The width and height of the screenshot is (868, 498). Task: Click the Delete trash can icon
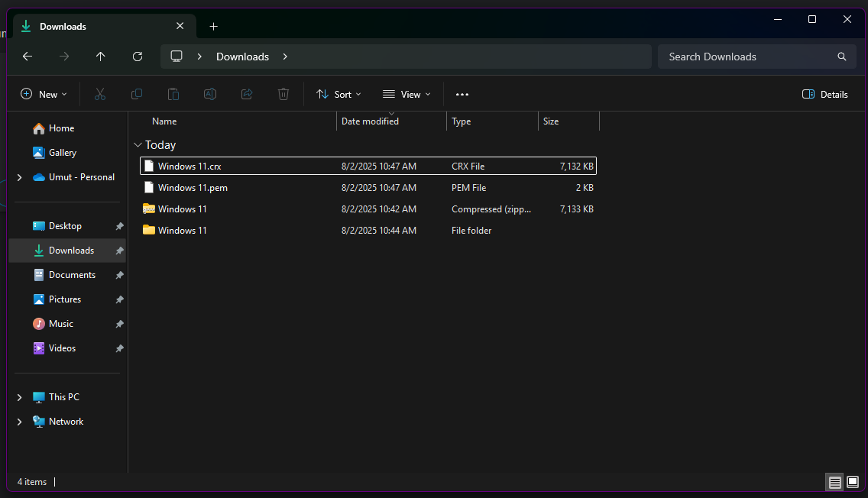(283, 95)
